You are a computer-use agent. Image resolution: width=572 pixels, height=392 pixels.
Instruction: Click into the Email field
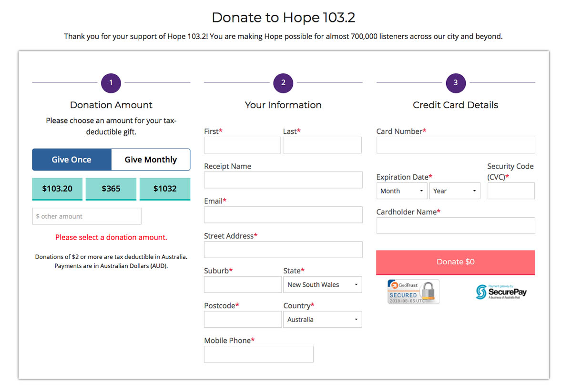coord(283,215)
